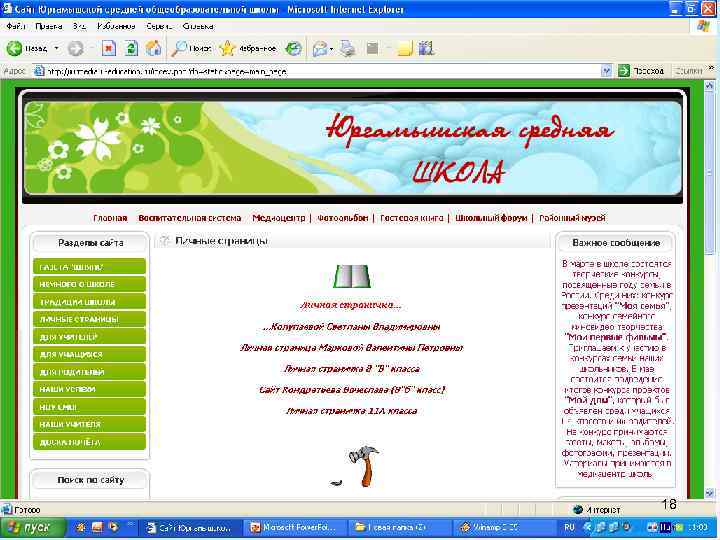Image resolution: width=720 pixels, height=540 pixels.
Task: Open the Школьный форум navigation link
Action: click(x=491, y=218)
